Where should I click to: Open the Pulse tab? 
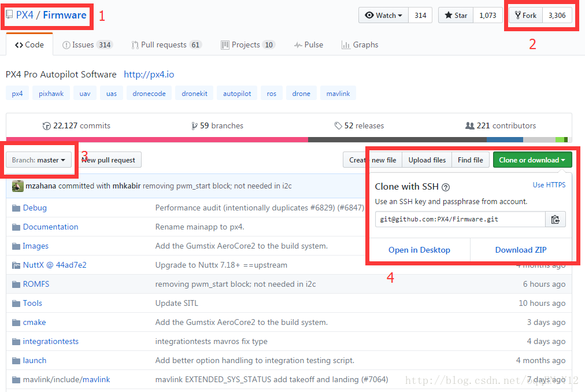tap(309, 45)
